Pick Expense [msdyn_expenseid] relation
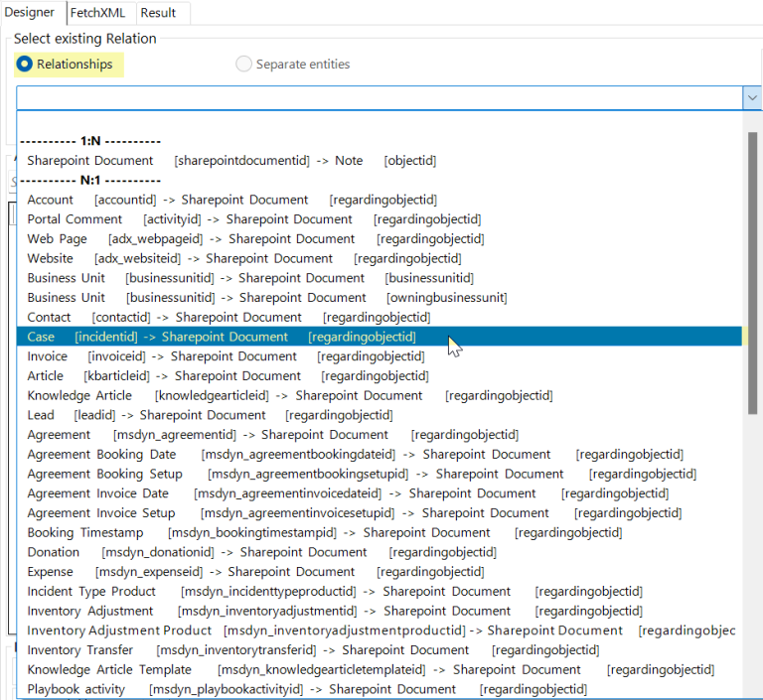Image resolution: width=763 pixels, height=700 pixels. (380, 572)
